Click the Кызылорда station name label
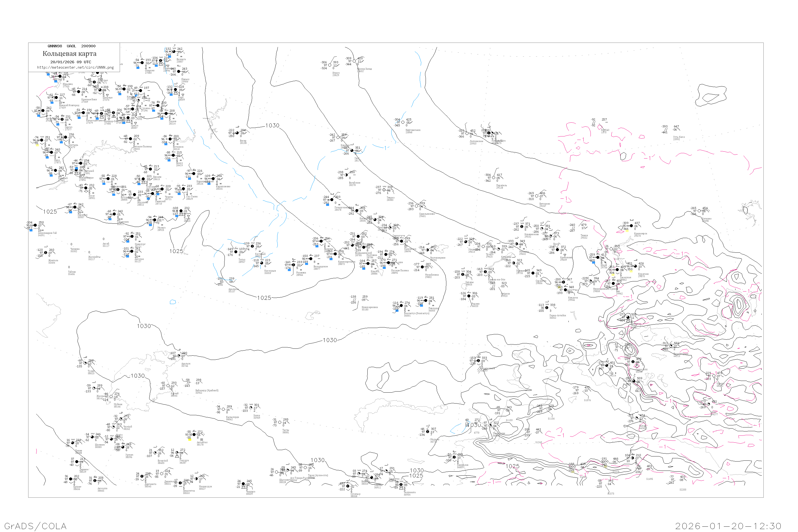This screenshot has width=798, height=532. coord(232,417)
